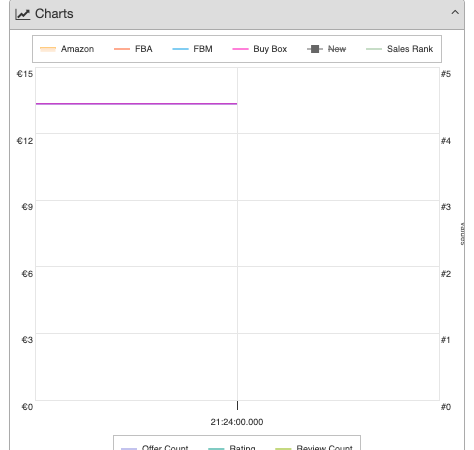Click the €9 price axis label
The image size is (474, 450).
point(27,207)
